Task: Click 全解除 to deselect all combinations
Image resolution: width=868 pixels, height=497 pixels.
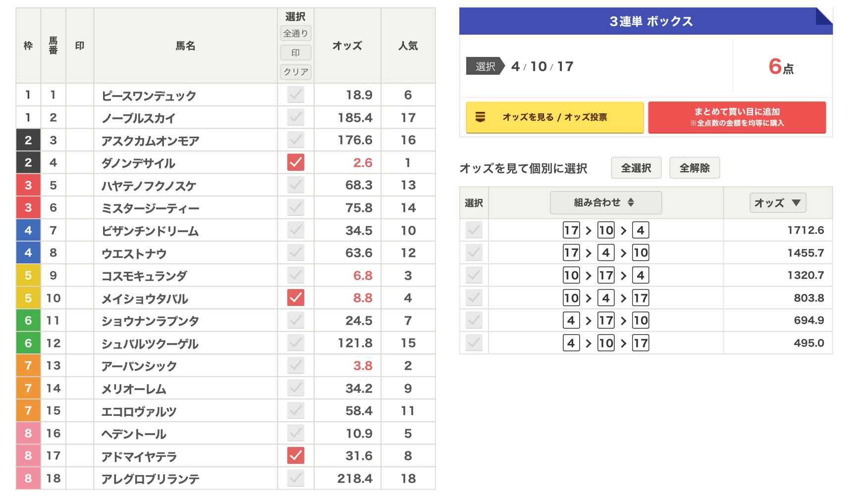Action: pos(694,168)
